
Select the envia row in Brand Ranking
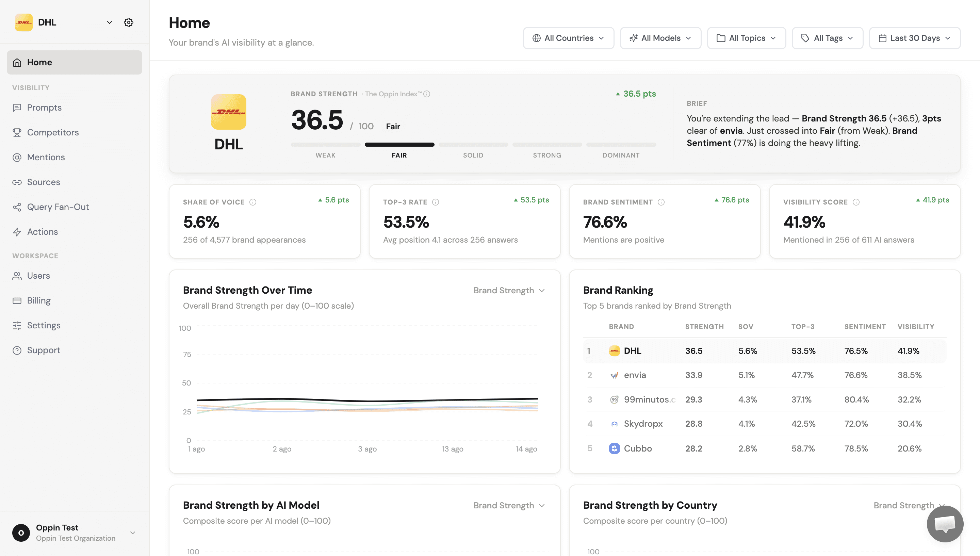pyautogui.click(x=765, y=375)
